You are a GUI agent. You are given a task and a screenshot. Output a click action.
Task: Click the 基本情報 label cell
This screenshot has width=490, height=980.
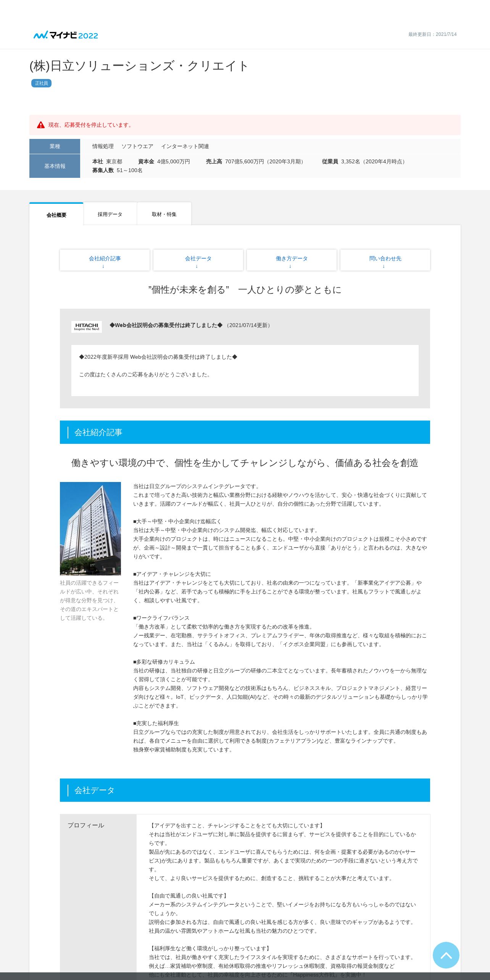click(55, 166)
